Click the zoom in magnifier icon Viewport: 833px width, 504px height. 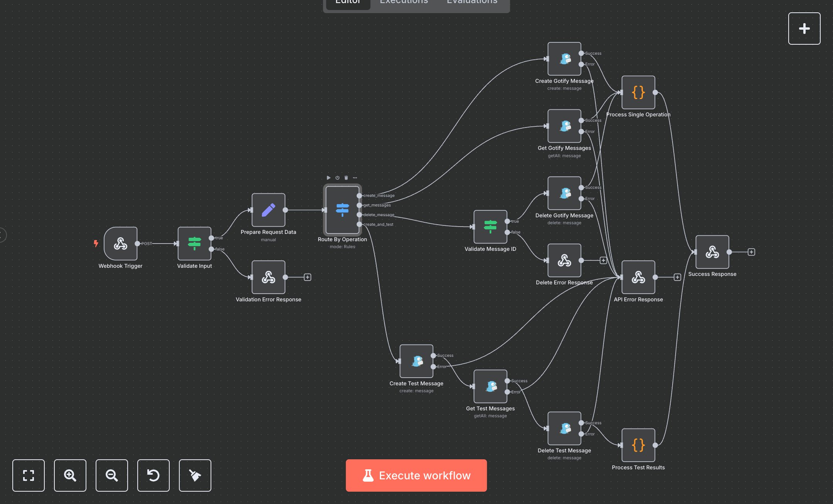(x=70, y=475)
